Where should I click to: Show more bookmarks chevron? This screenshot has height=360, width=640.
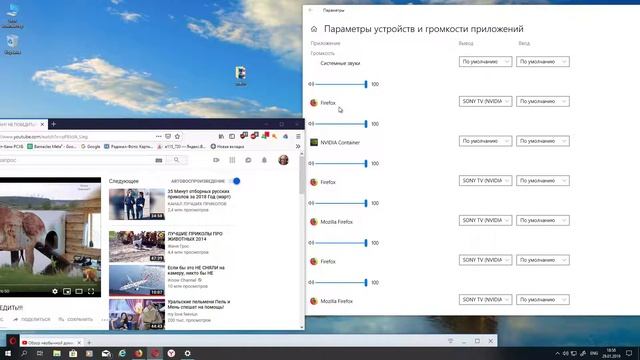[298, 146]
